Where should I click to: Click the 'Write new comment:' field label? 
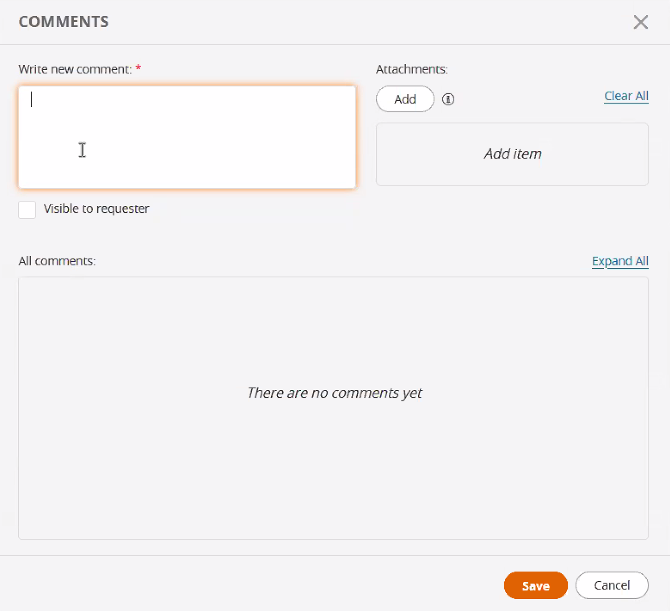coord(75,69)
